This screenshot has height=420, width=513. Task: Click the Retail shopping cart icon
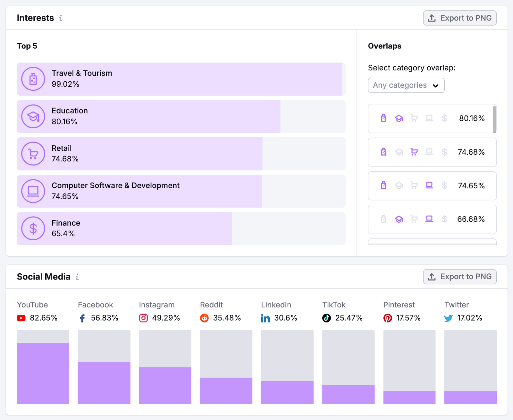click(33, 154)
